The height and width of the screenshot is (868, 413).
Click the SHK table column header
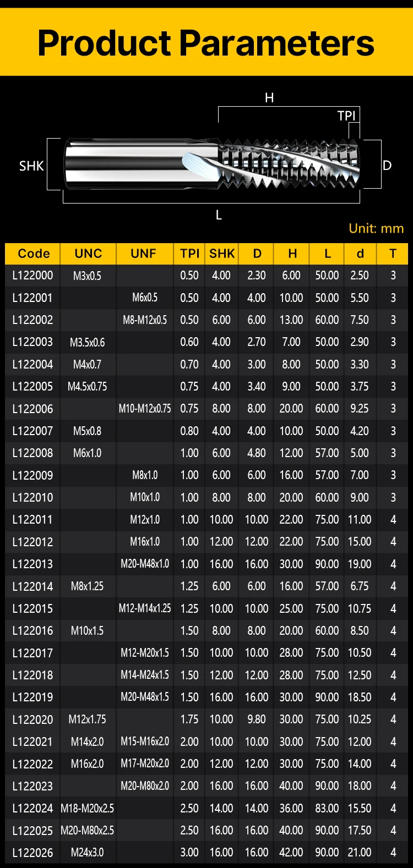pyautogui.click(x=221, y=254)
